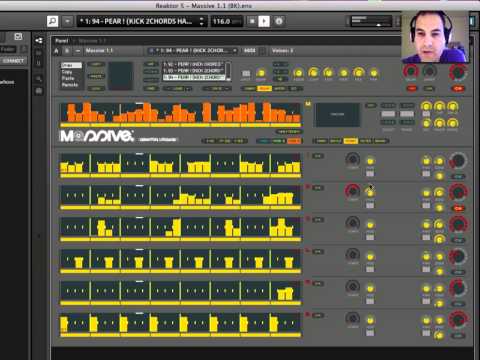
Task: Toggle the small box left of second row red knob
Action: (x=318, y=188)
